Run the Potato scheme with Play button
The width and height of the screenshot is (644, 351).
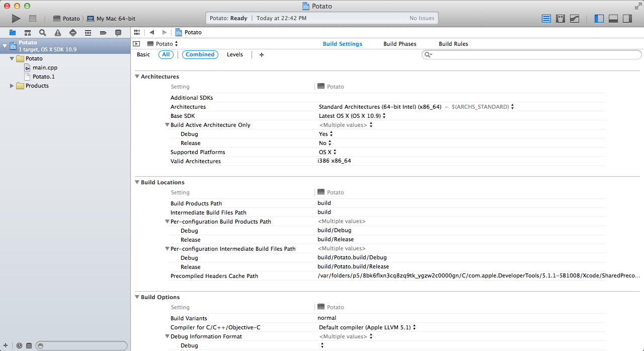(16, 19)
